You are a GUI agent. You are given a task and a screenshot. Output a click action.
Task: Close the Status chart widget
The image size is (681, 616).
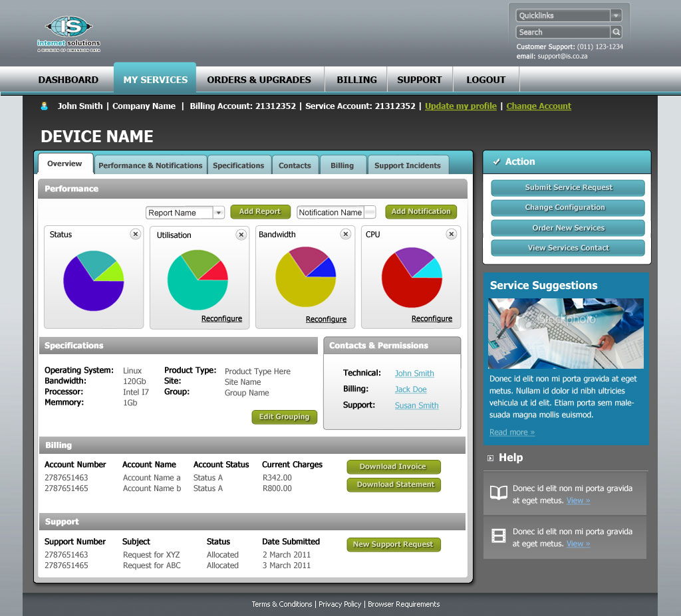click(x=135, y=234)
